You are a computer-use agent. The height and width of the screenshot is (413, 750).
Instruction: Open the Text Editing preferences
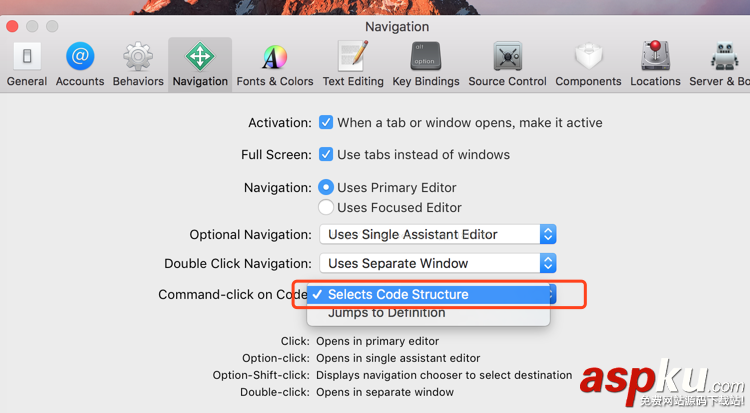point(352,64)
